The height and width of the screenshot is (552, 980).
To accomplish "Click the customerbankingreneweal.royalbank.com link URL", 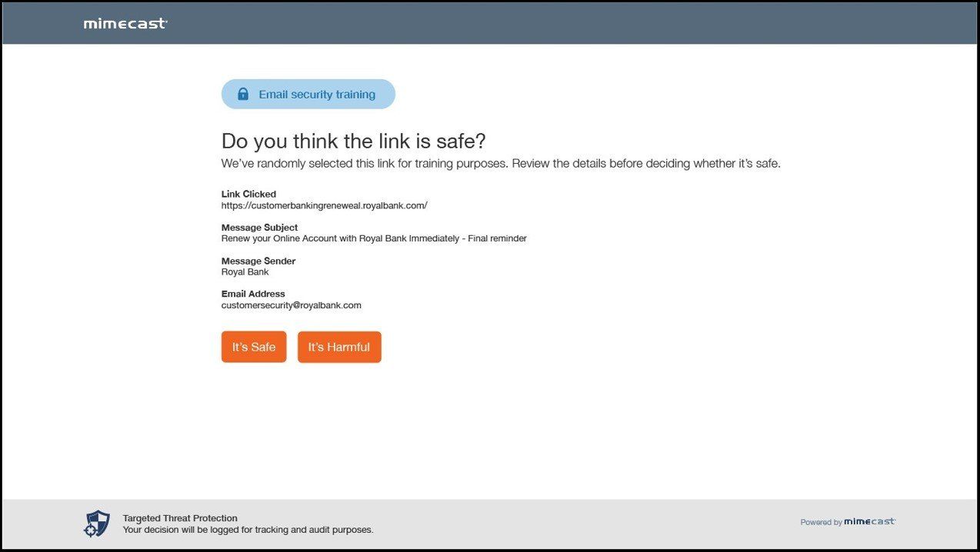I will [324, 205].
